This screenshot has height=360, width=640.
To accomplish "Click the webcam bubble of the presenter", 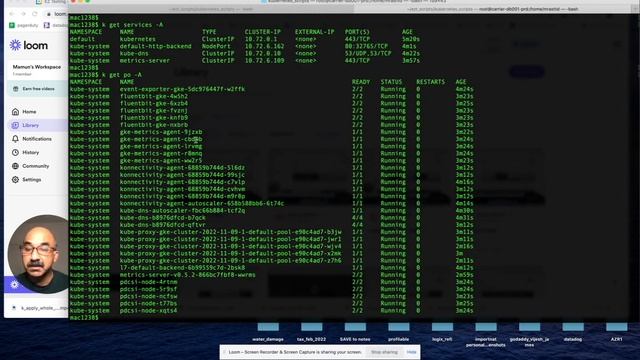I will (39, 254).
